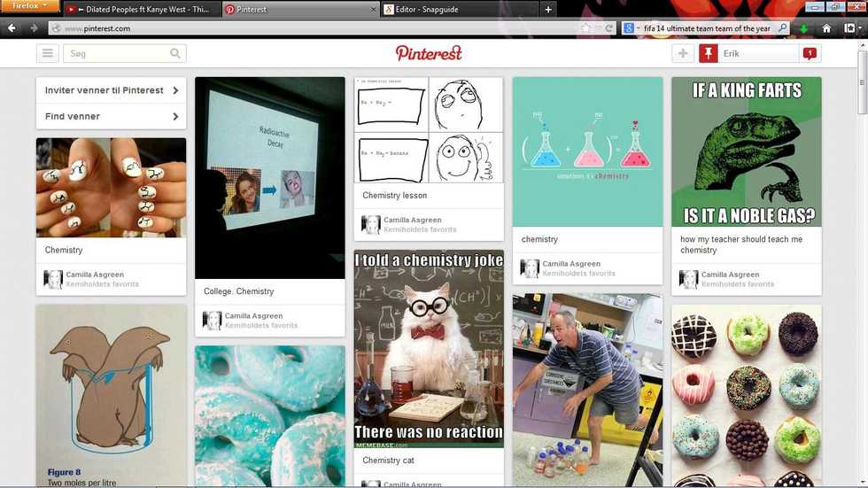Click the Pinterest logo at top center
This screenshot has height=488, width=868.
[x=429, y=53]
